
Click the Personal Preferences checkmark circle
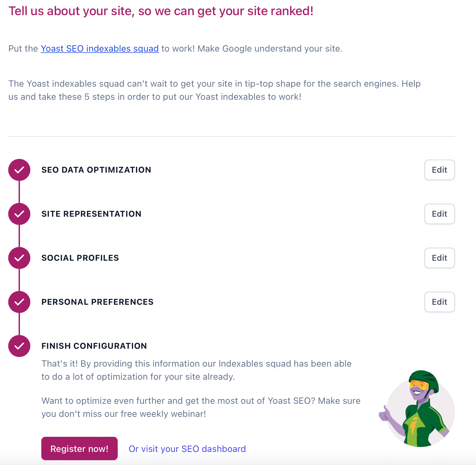click(19, 302)
